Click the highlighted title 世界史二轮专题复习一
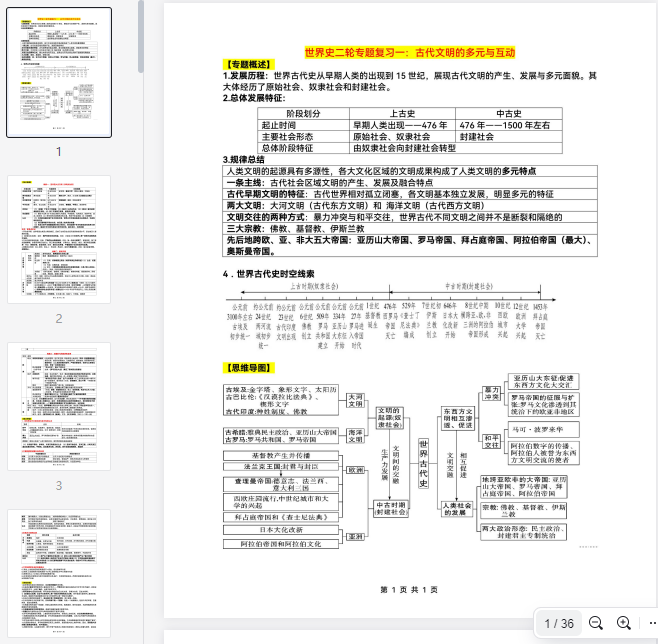Viewport: 658px width, 644px height. point(409,53)
